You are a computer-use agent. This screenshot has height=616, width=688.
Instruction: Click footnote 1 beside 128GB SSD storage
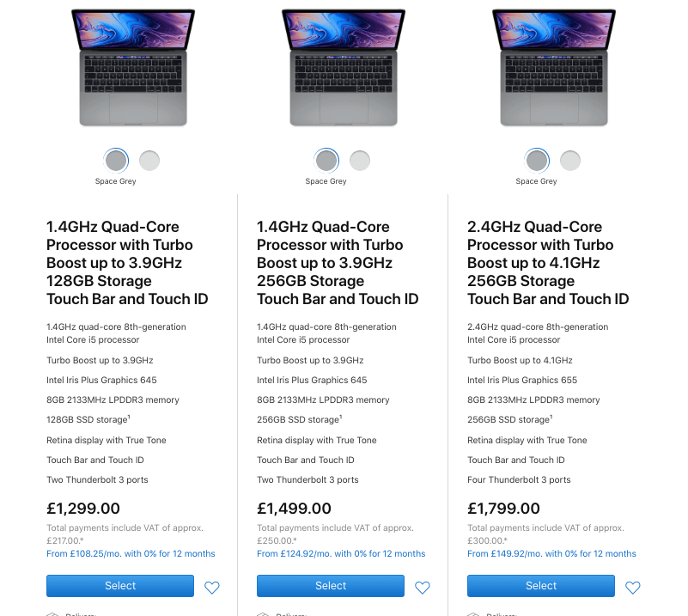pos(129,418)
